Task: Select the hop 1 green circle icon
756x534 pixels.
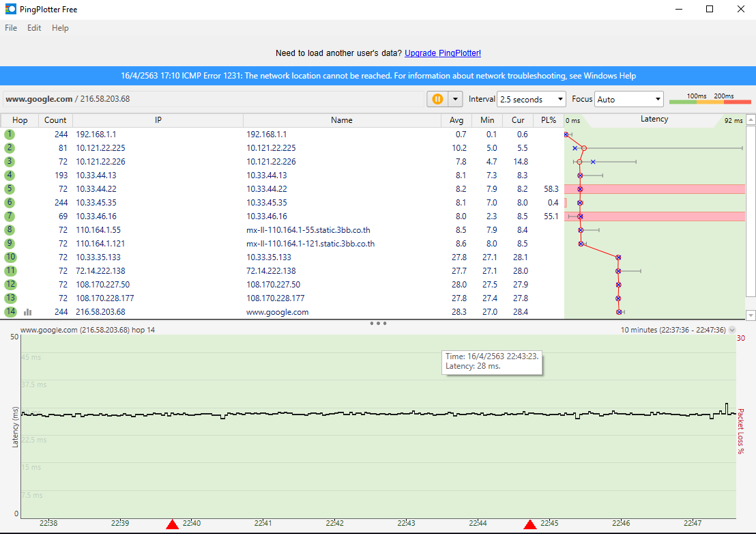Action: click(x=10, y=135)
